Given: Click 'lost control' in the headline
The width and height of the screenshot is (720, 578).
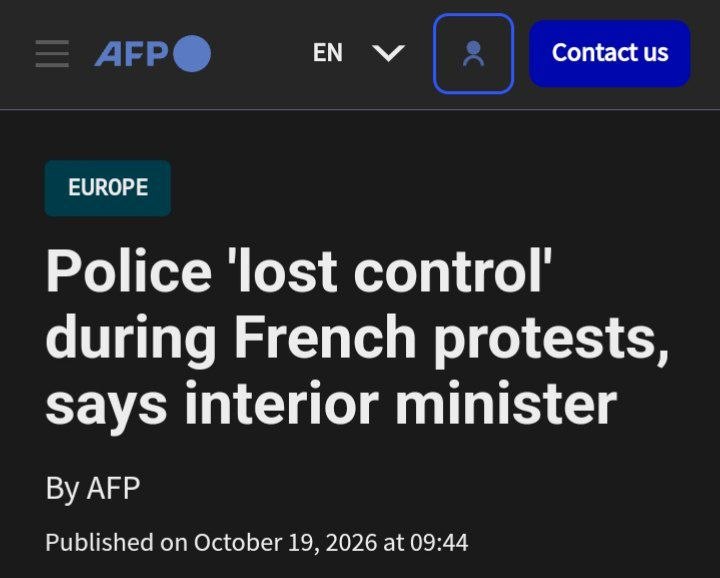Looking at the screenshot, I should (393, 271).
